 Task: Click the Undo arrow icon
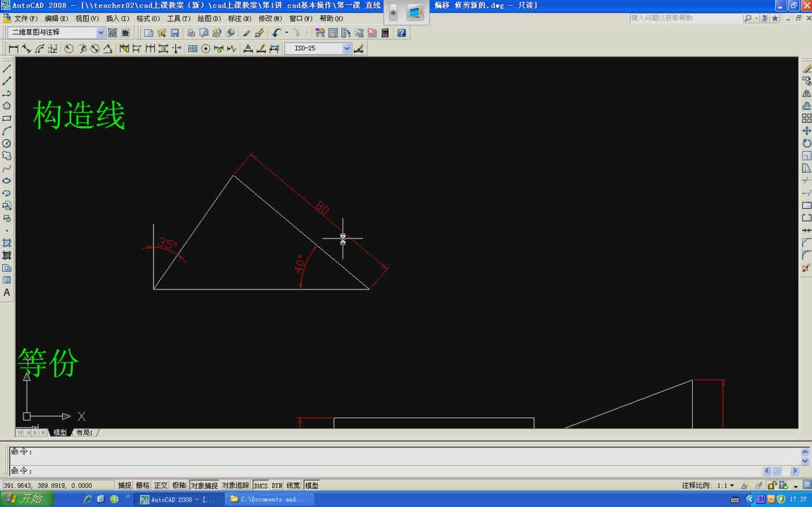[277, 32]
